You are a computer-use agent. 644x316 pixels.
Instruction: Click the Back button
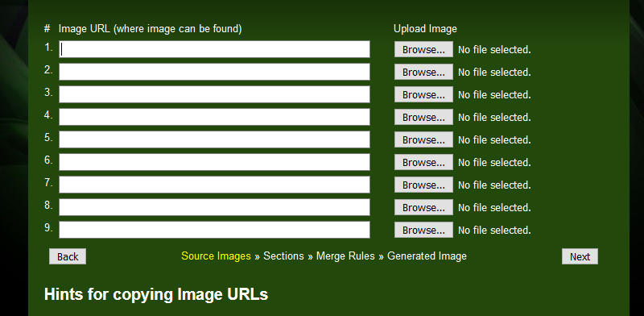[68, 256]
